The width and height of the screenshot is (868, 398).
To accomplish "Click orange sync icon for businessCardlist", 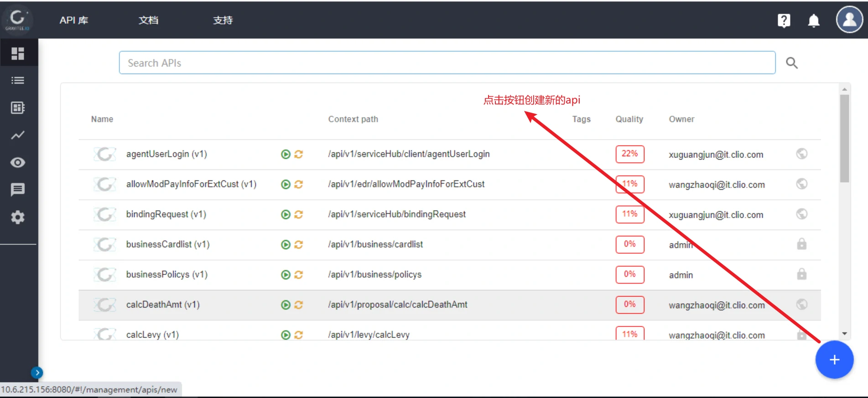I will [299, 245].
